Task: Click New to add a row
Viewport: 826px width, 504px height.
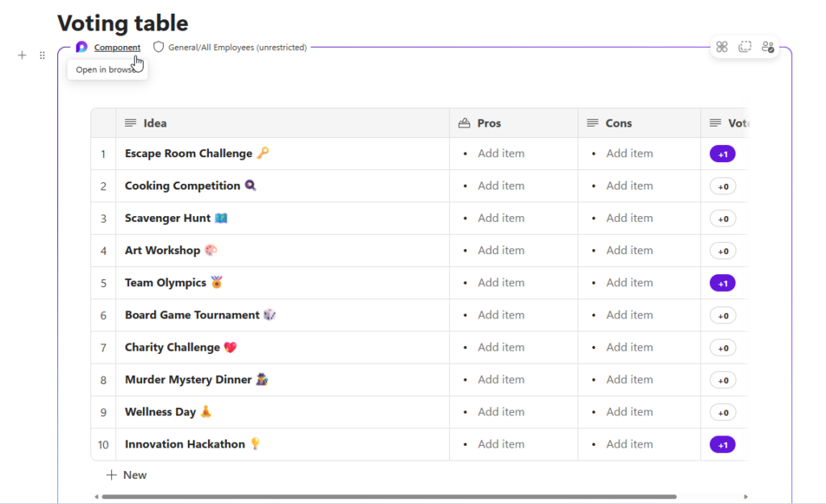Action: click(x=127, y=475)
